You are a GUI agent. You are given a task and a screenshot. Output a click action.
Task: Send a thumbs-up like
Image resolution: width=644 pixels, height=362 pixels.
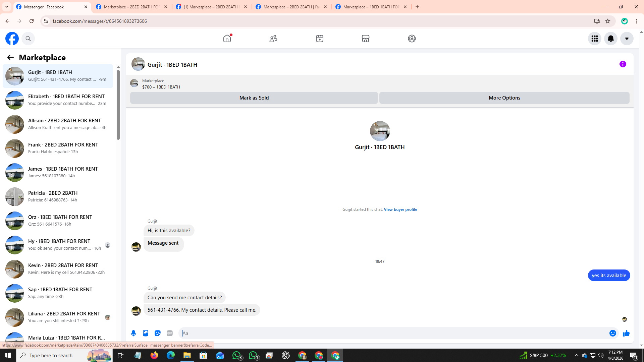click(626, 333)
